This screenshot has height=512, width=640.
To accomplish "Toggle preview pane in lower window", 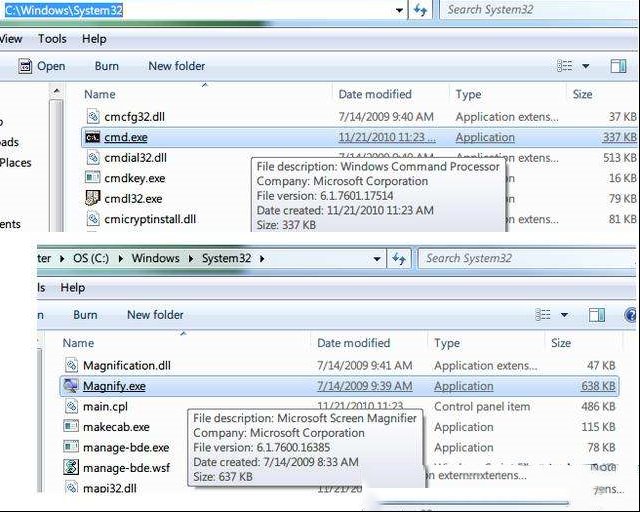I will coord(597,315).
